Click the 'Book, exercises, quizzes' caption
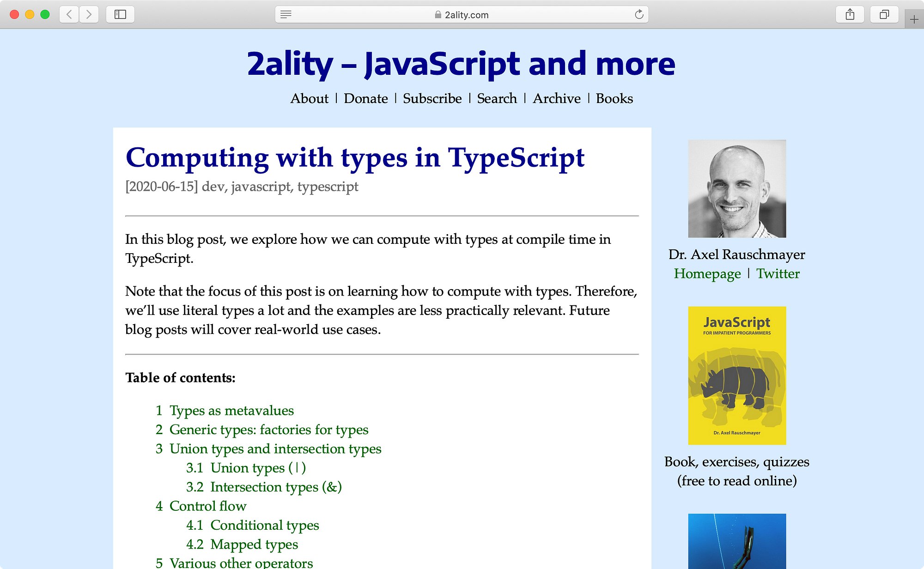 [737, 462]
